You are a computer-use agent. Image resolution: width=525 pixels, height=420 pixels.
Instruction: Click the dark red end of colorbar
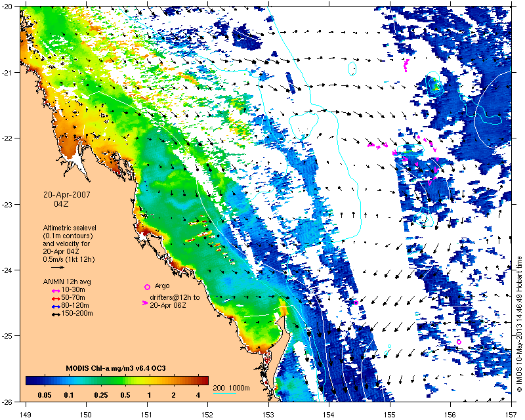[x=205, y=381]
